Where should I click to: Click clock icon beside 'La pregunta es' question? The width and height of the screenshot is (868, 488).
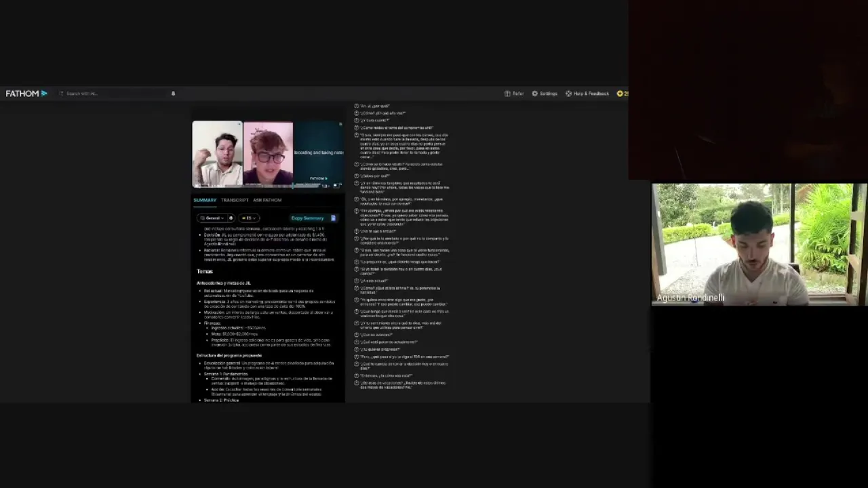(x=357, y=262)
